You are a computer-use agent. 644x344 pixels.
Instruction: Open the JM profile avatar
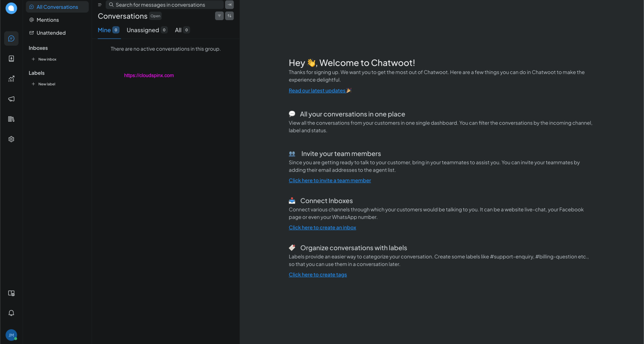coord(10,335)
